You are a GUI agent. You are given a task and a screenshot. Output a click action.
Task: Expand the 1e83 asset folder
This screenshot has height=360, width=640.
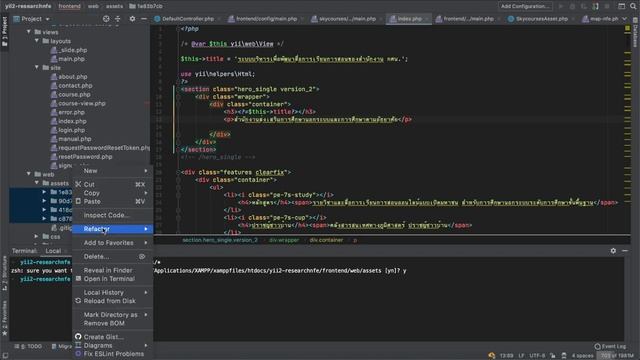44,192
